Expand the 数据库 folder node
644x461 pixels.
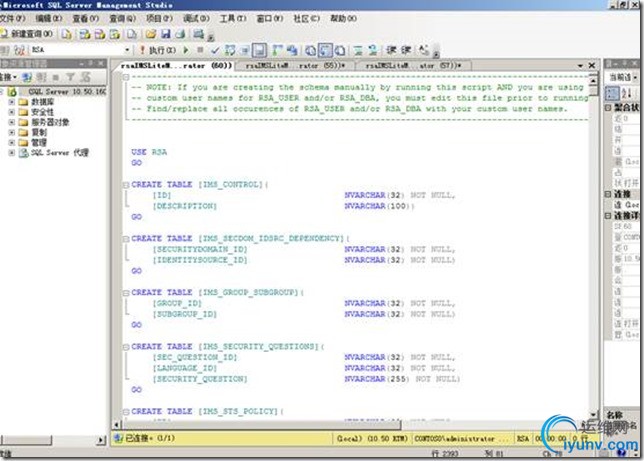(12, 102)
